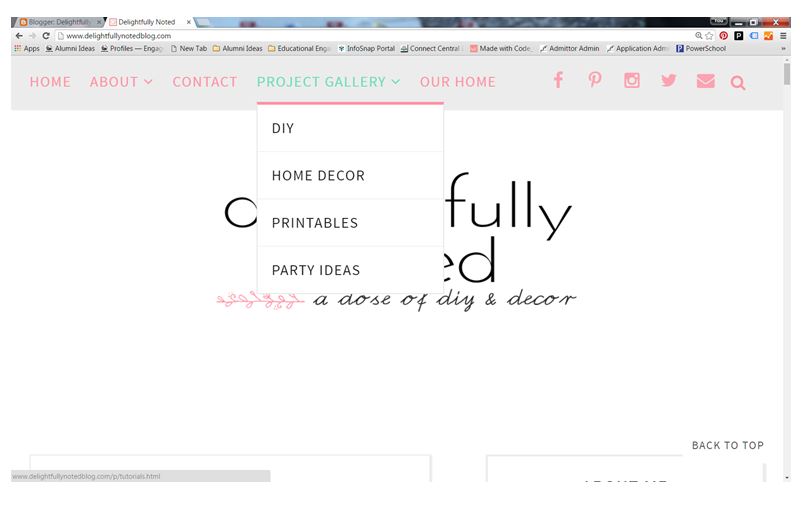
Task: Switch to the Blogger browser tab
Action: (59, 22)
